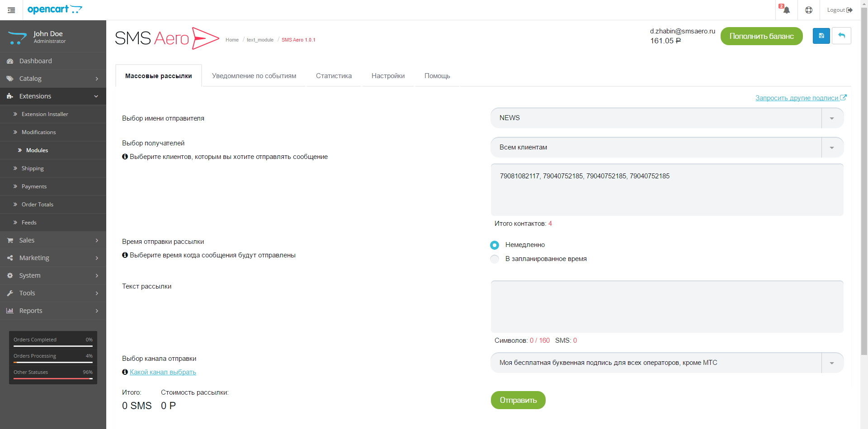Screen dimensions: 868x429
Task: Click the Dashboard gauge icon
Action: tap(10, 61)
